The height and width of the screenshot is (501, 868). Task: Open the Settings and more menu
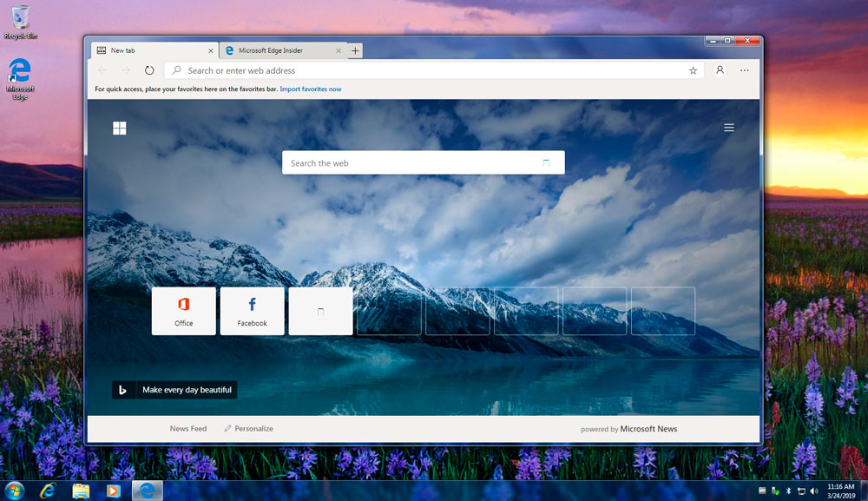(744, 70)
